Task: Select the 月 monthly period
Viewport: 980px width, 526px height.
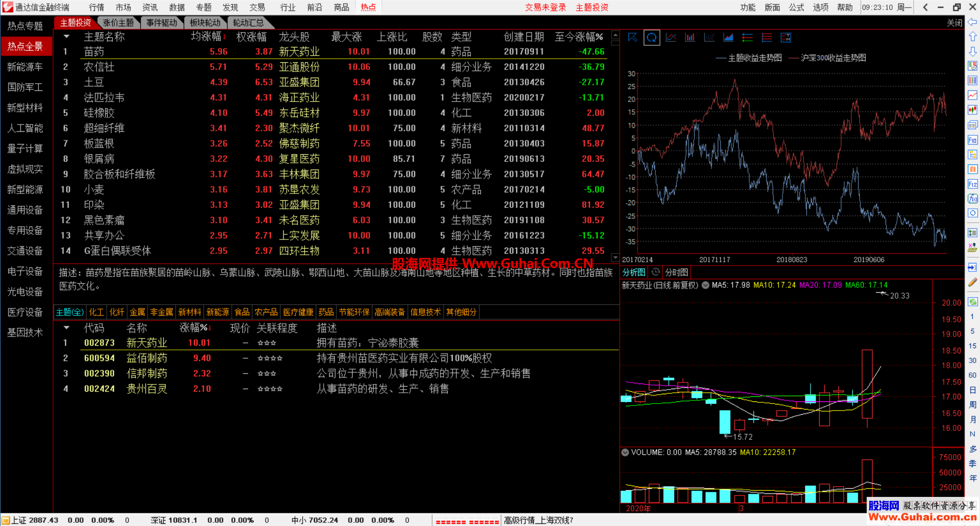Action: [x=972, y=420]
